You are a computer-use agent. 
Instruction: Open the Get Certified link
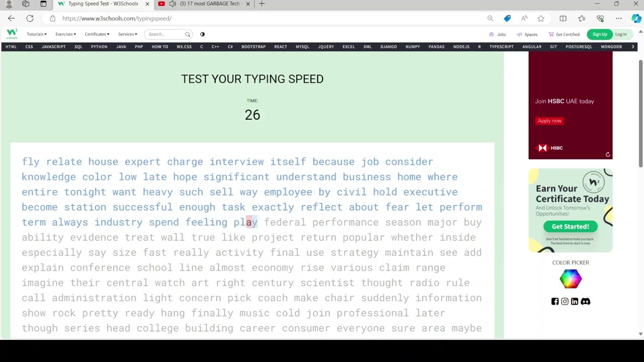click(x=564, y=35)
